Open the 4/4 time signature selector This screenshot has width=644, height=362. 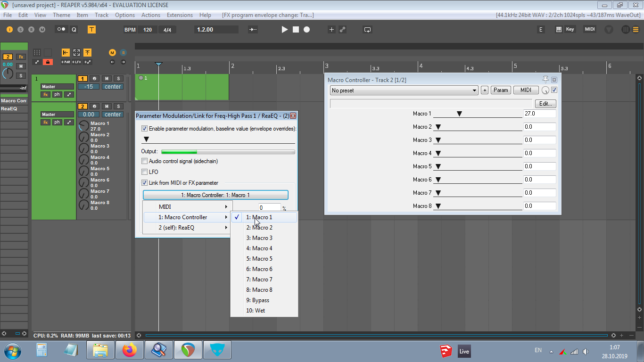[167, 30]
